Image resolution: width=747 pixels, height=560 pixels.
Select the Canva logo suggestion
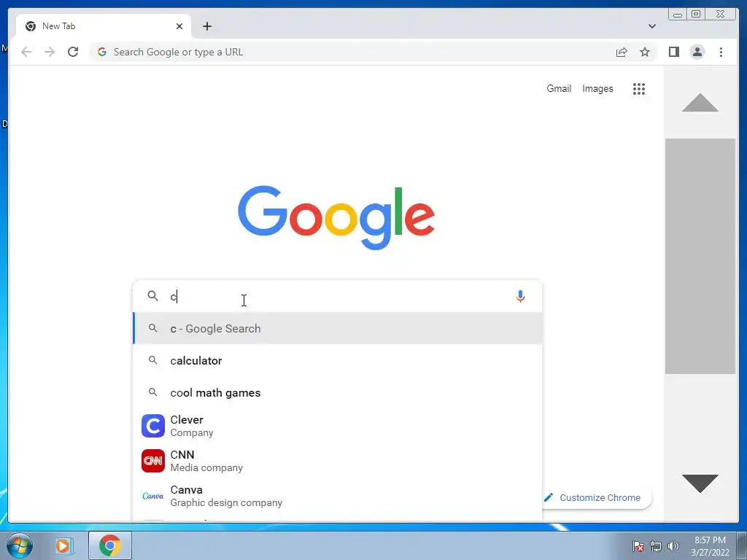point(153,496)
